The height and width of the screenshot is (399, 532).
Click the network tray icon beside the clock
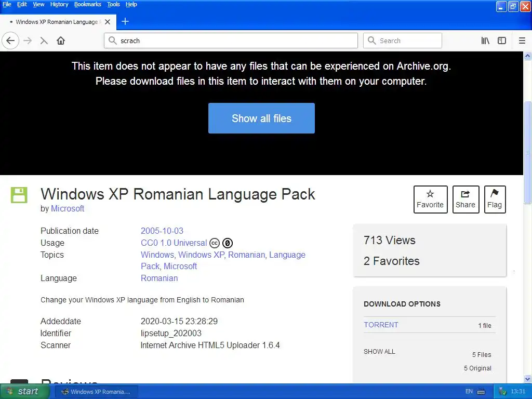[502, 392]
